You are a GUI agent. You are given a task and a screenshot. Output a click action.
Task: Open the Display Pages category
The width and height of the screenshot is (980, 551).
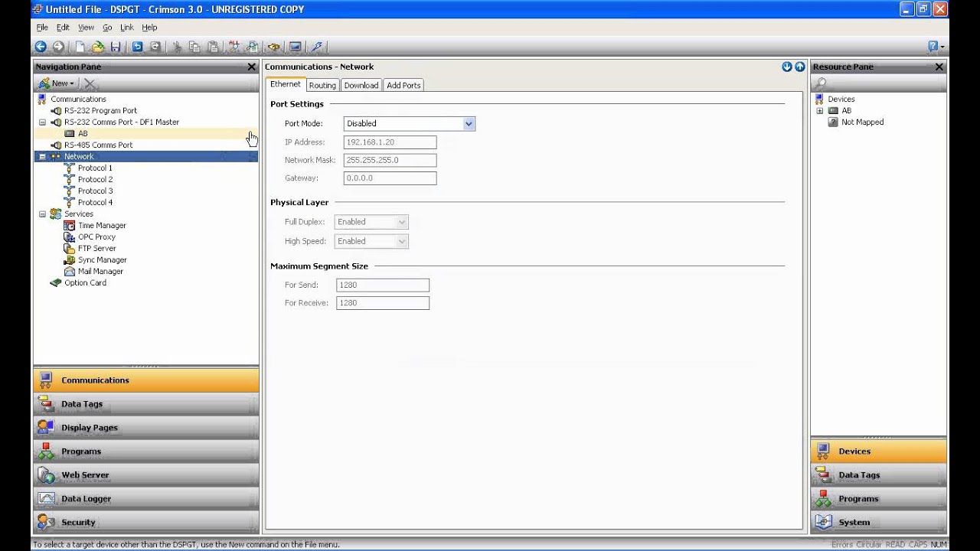point(145,428)
